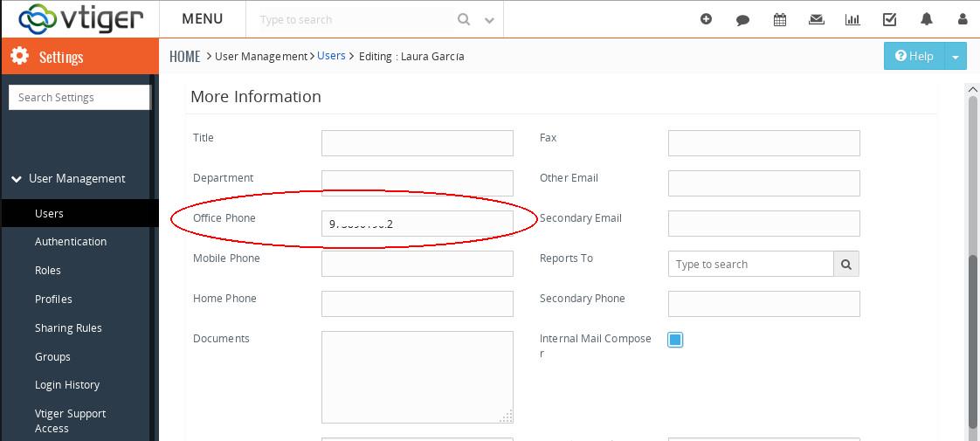Image resolution: width=980 pixels, height=441 pixels.
Task: Click the Help button
Action: point(914,56)
